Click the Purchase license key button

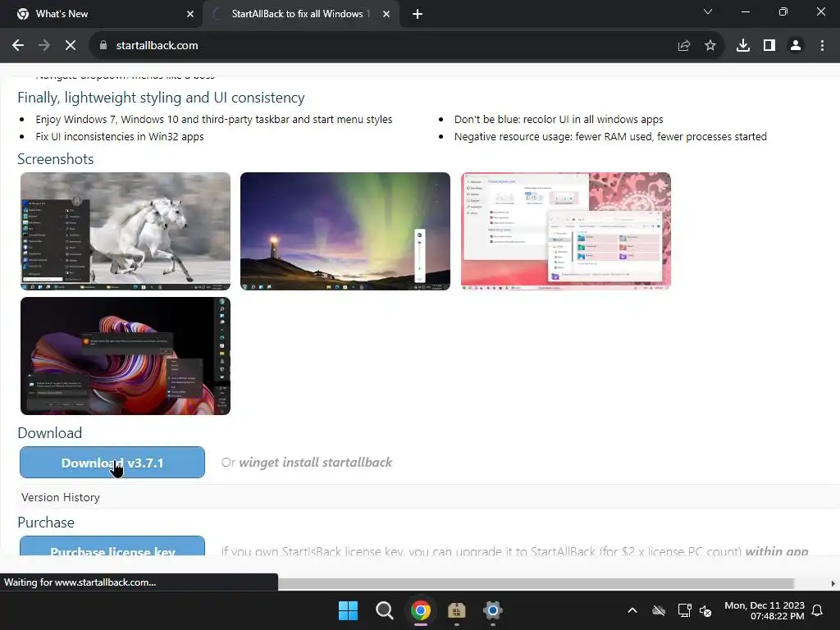tap(112, 546)
